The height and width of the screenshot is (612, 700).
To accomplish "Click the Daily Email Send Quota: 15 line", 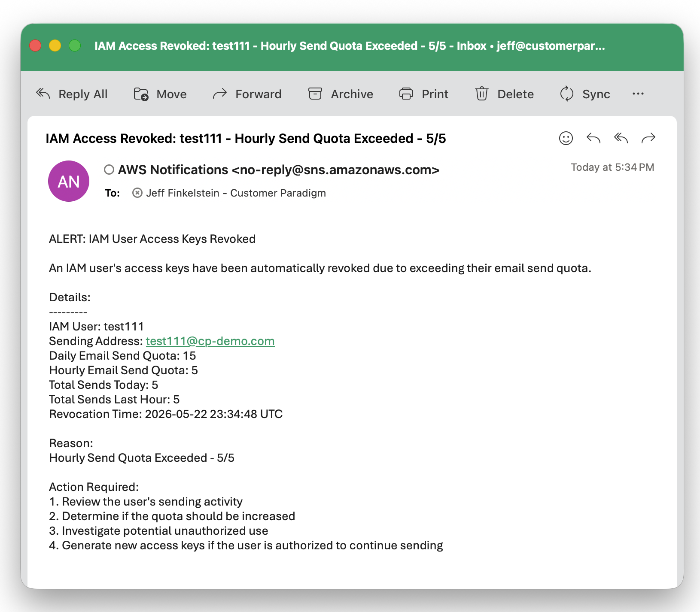I will pos(122,356).
